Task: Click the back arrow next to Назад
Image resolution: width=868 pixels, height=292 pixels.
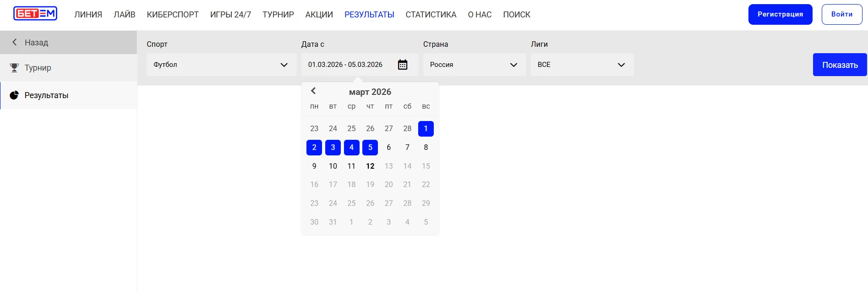Action: tap(15, 42)
